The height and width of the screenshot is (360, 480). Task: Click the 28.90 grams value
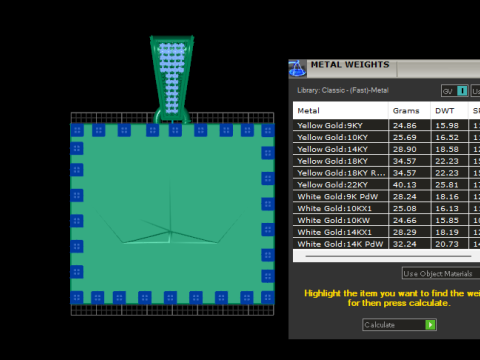(x=405, y=149)
